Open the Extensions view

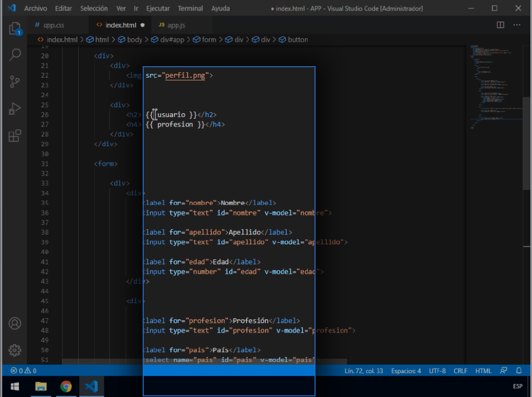click(15, 135)
